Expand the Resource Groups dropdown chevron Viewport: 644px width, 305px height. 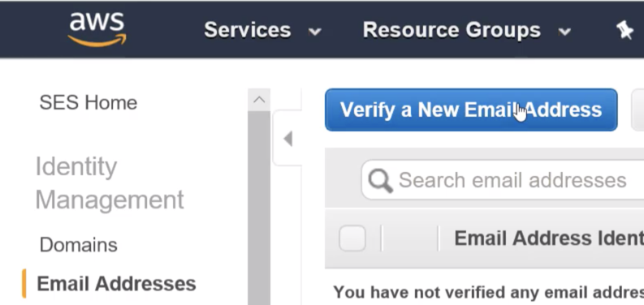[564, 31]
